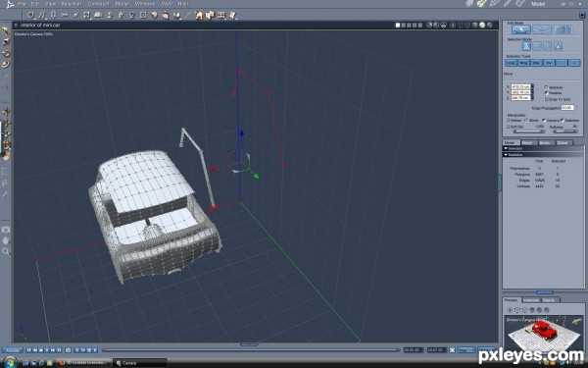Collapse the Statistics section
Screen dimensions: 588x368
pyautogui.click(x=506, y=155)
